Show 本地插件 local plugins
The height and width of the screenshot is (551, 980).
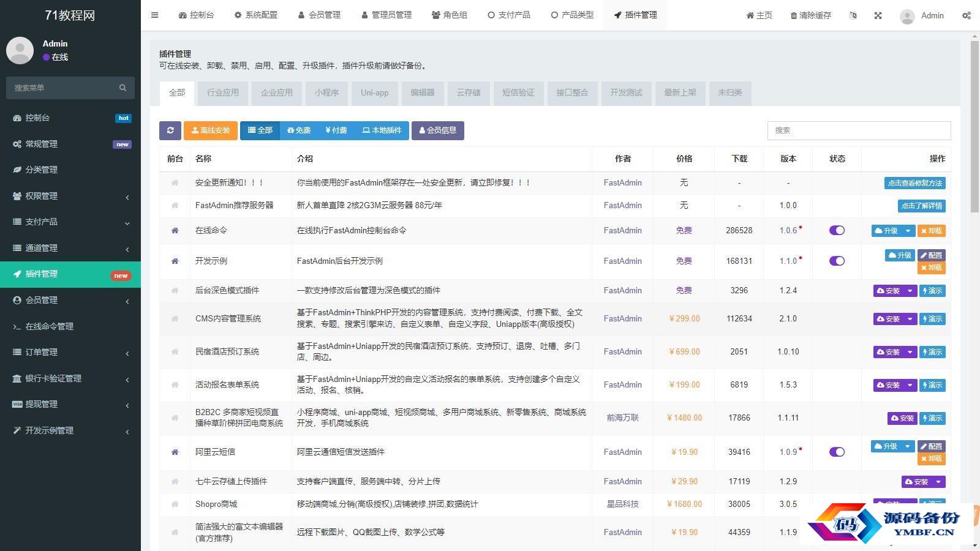pos(382,130)
